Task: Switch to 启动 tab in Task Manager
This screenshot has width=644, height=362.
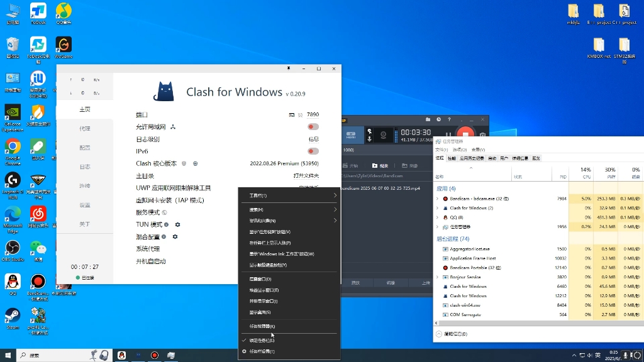Action: [x=492, y=158]
